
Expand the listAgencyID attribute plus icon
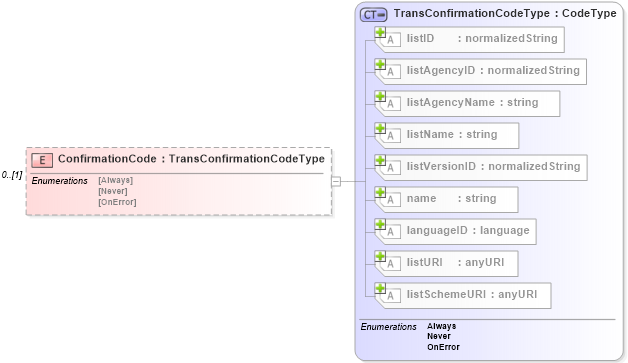[x=380, y=64]
